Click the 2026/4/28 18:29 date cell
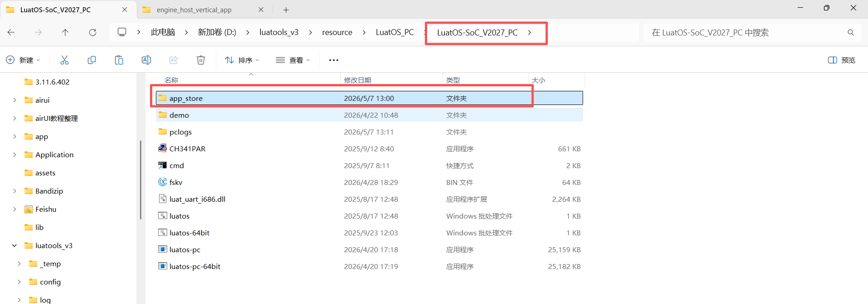The width and height of the screenshot is (868, 304). click(371, 182)
